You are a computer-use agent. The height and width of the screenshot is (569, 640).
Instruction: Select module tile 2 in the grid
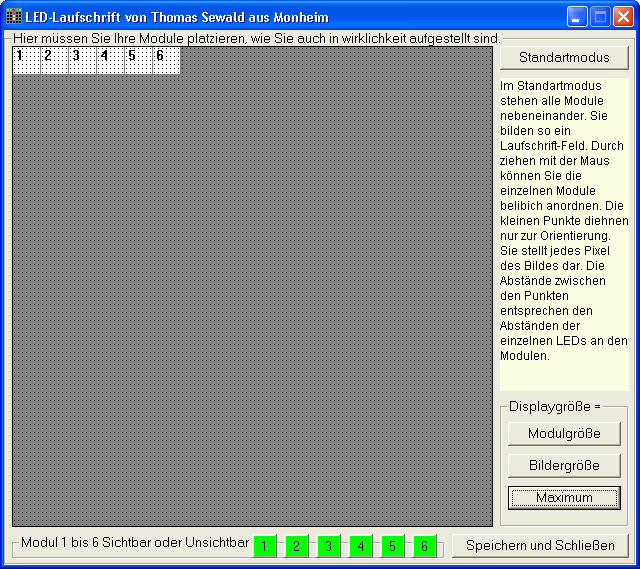pyautogui.click(x=54, y=60)
